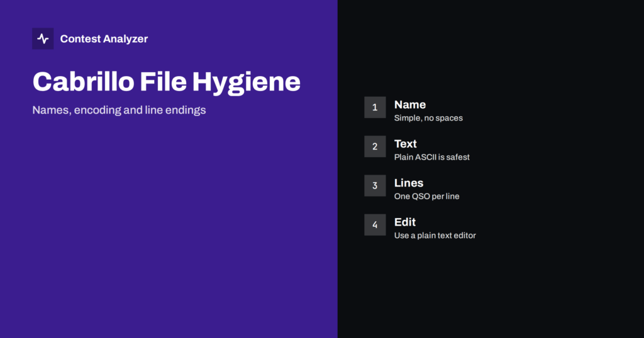The width and height of the screenshot is (644, 338).
Task: Click 'Simple, no spaces' description
Action: coord(428,118)
